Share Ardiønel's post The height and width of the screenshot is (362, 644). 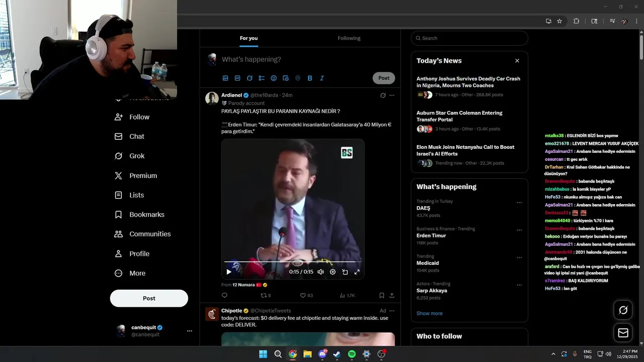coord(391,296)
